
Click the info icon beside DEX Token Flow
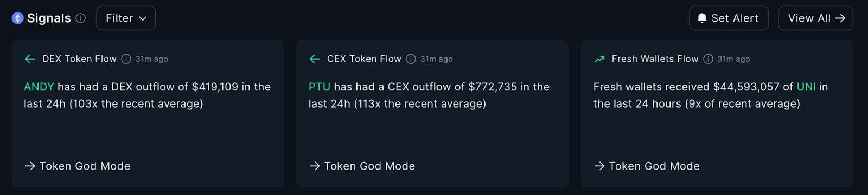(126, 59)
